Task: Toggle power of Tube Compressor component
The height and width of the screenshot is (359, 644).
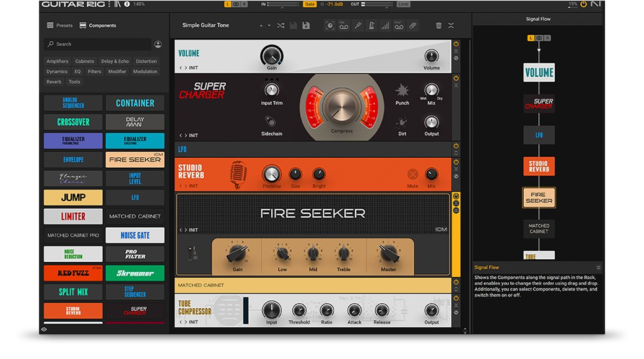Action: 456,298
